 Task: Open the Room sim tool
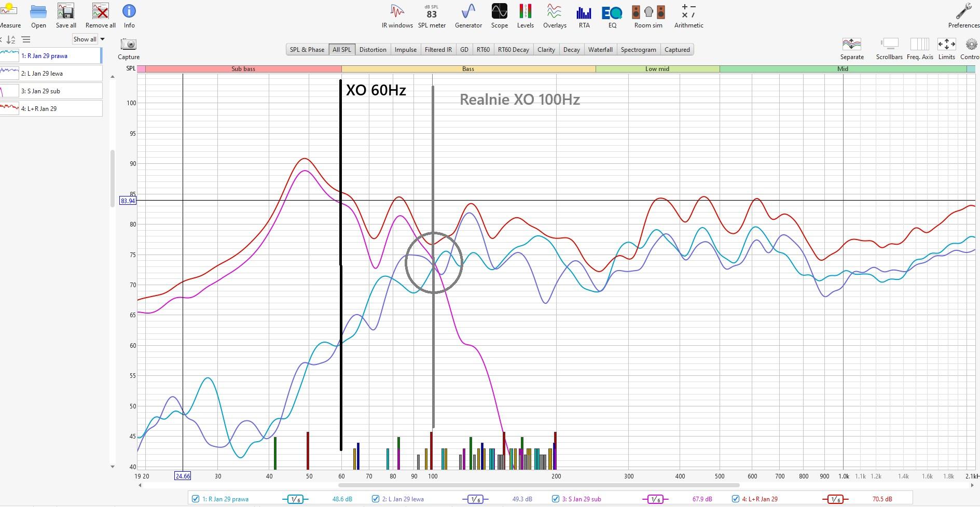click(648, 16)
